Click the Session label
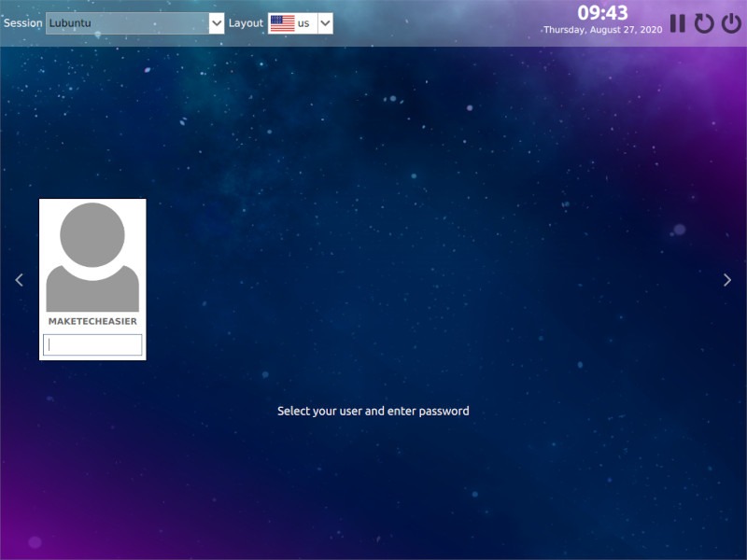 point(22,22)
